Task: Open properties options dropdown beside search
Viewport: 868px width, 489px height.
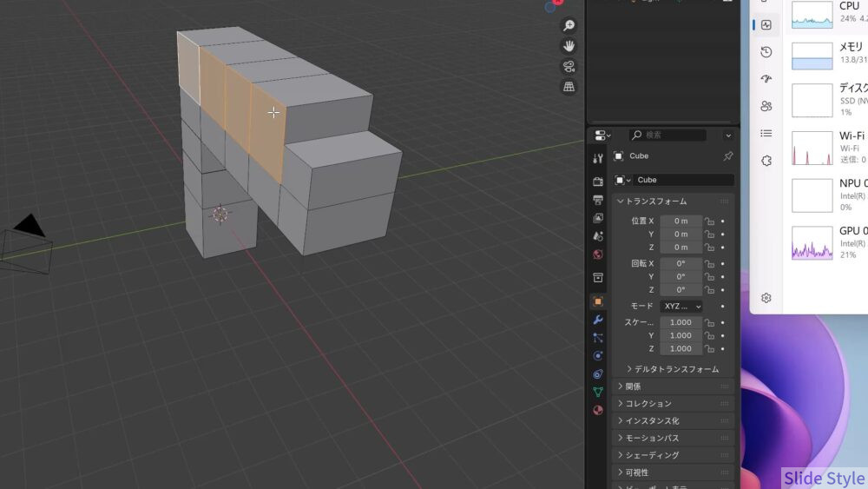Action: click(x=728, y=135)
